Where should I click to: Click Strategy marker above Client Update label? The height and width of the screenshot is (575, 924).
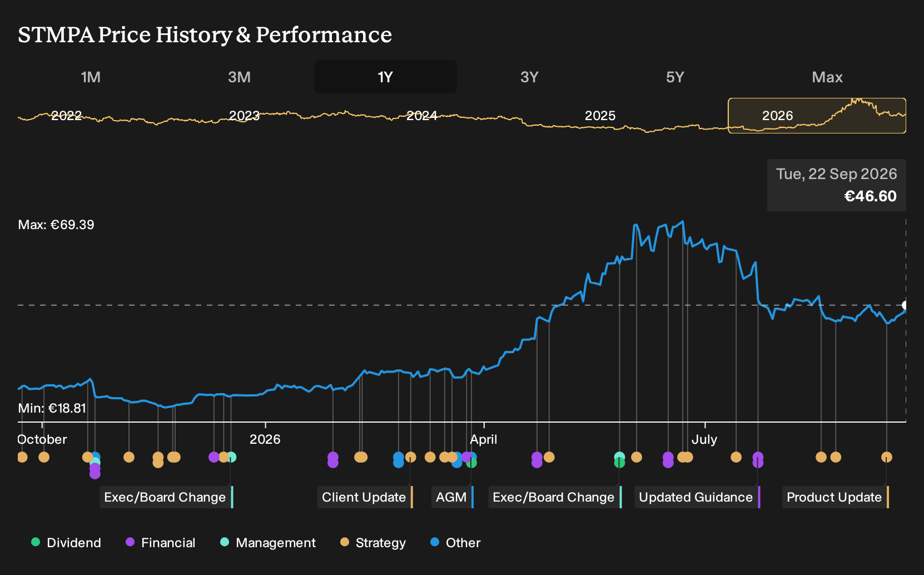click(x=410, y=457)
